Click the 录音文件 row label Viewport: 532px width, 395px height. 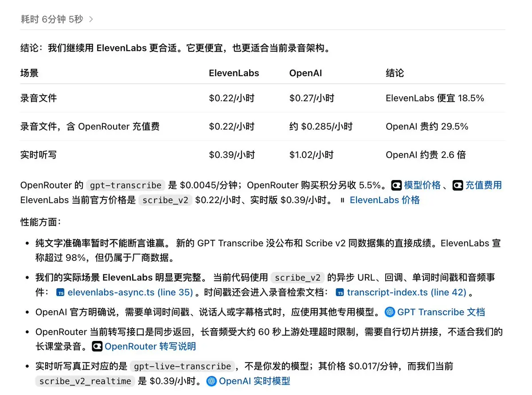(x=39, y=98)
